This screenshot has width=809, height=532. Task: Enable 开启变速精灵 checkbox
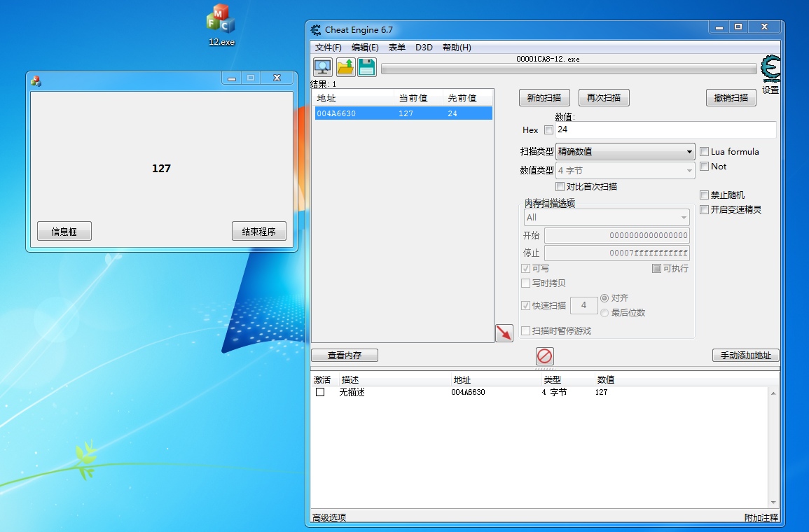(x=704, y=209)
